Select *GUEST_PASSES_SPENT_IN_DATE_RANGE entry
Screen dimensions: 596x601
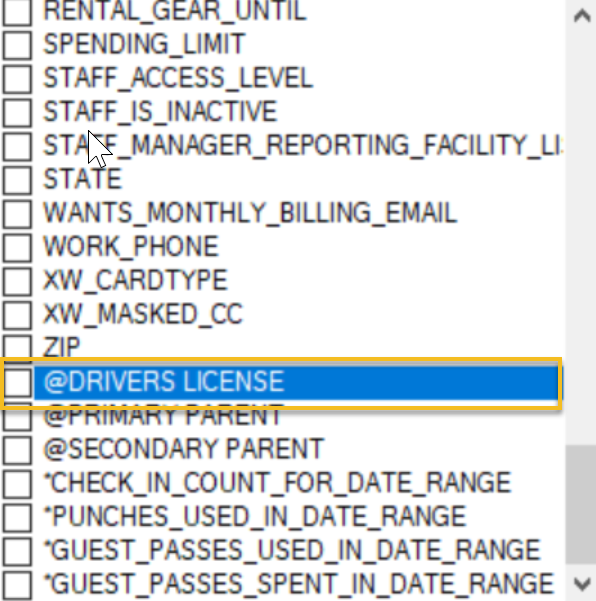pyautogui.click(x=299, y=584)
